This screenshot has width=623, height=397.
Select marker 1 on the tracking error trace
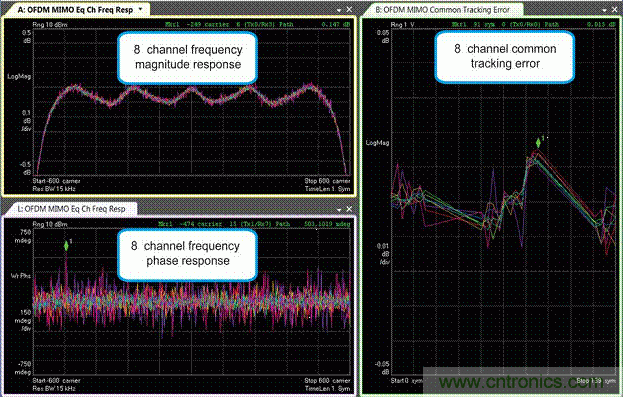point(538,142)
